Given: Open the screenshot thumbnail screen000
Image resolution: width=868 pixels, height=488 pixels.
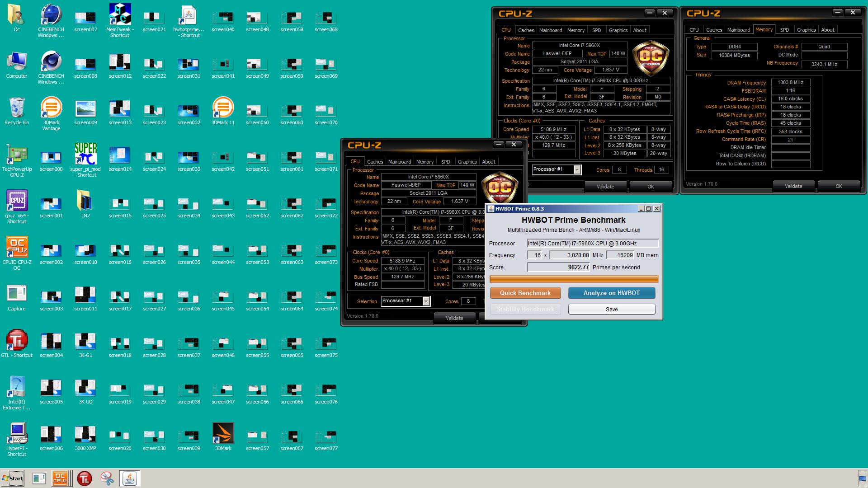Looking at the screenshot, I should pyautogui.click(x=51, y=160).
